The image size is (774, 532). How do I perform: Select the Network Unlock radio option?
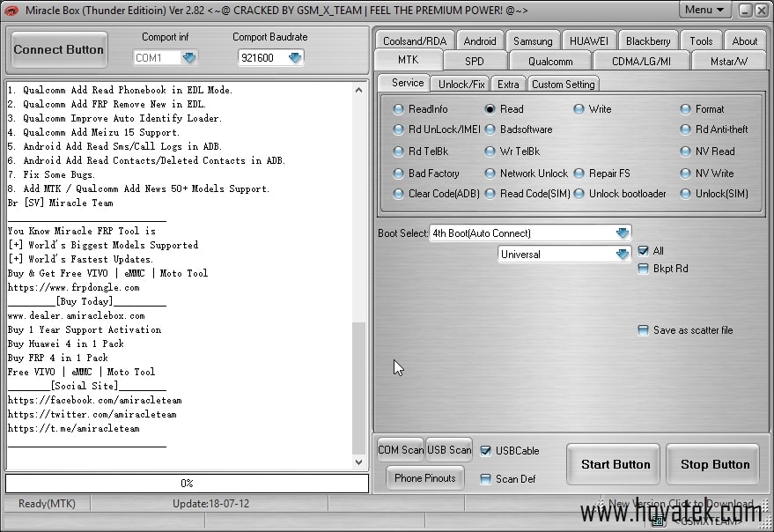(x=527, y=174)
